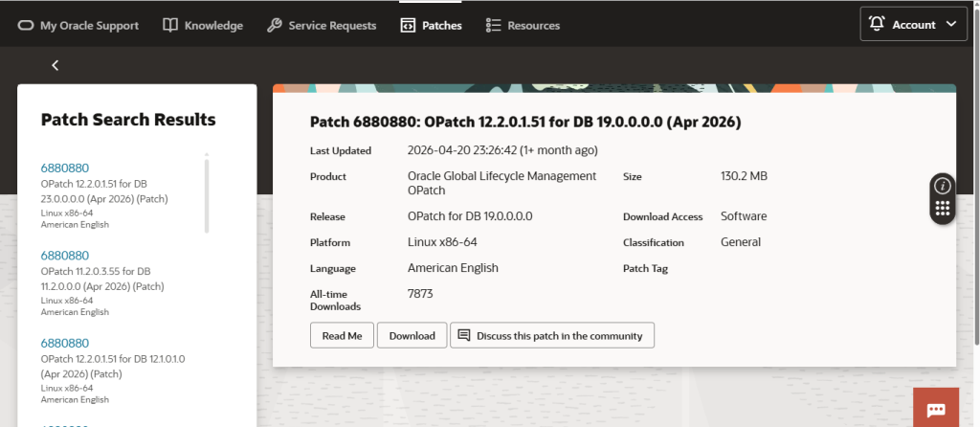The height and width of the screenshot is (427, 980).
Task: Click the Download button
Action: click(412, 335)
